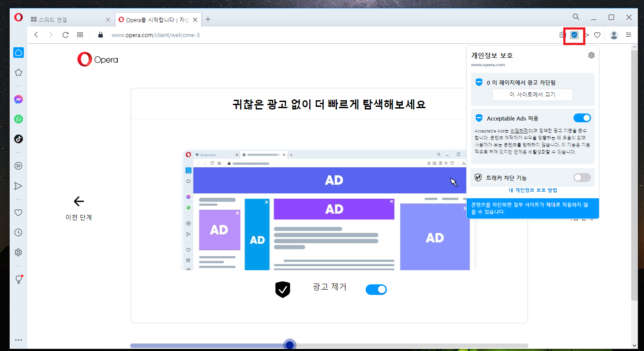The image size is (644, 351).
Task: Go to Home in the sidebar
Action: 19,53
